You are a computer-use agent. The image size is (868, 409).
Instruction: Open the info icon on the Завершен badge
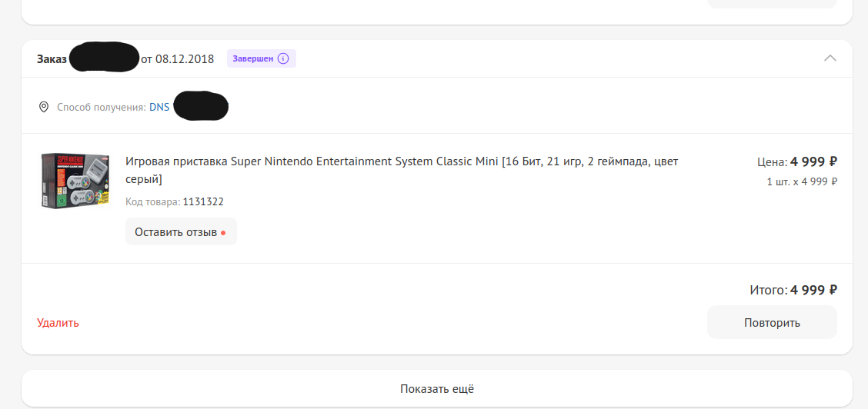click(x=283, y=58)
